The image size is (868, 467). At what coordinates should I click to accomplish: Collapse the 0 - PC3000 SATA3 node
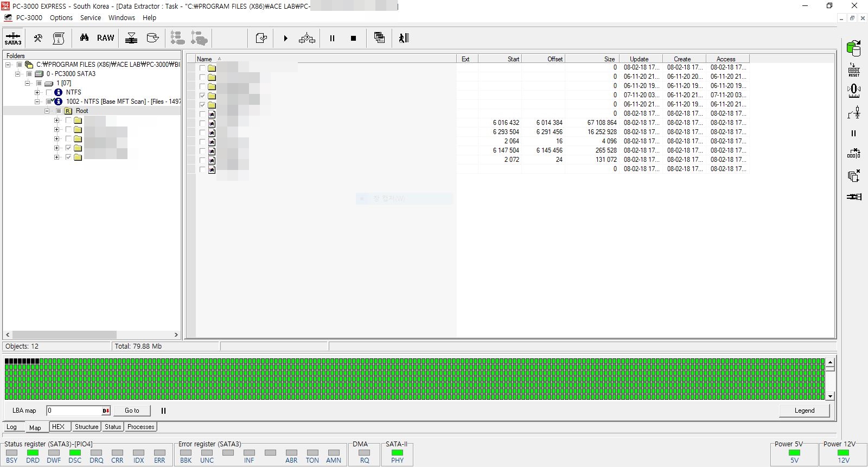tap(18, 74)
